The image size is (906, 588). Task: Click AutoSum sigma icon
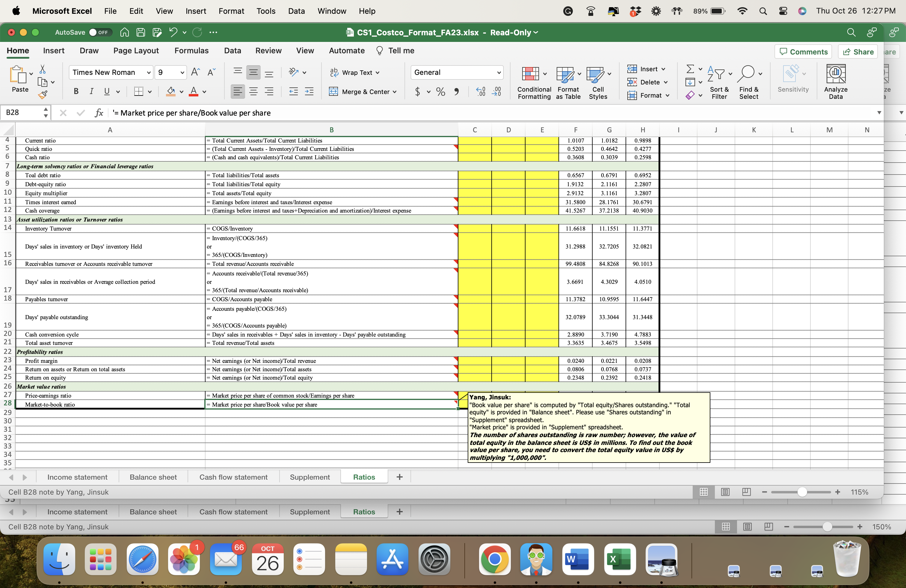pyautogui.click(x=690, y=69)
